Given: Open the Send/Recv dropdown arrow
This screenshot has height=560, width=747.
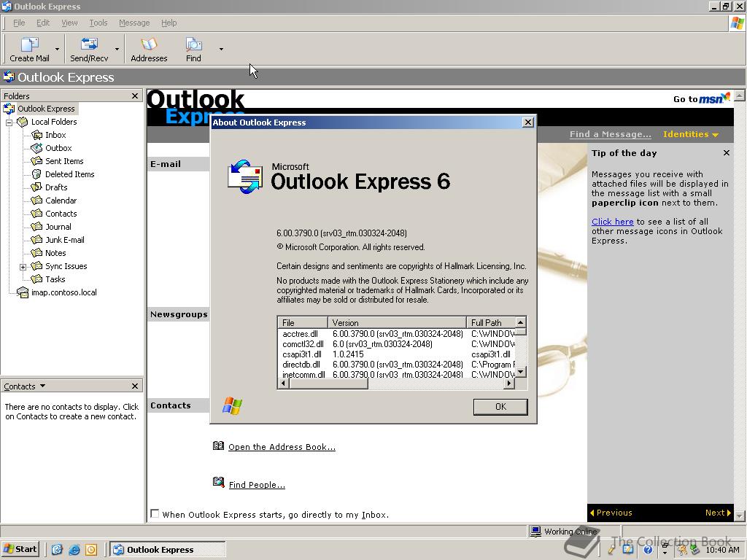Looking at the screenshot, I should click(x=117, y=49).
